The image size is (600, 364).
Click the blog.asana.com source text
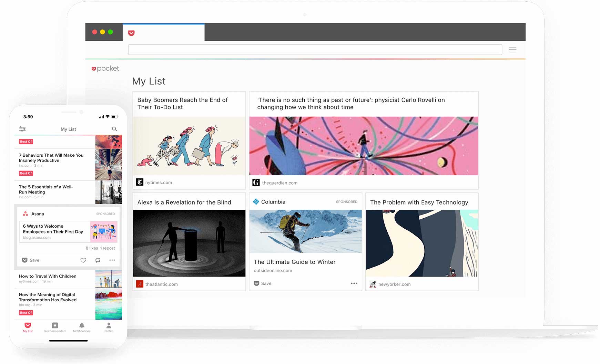tap(37, 238)
